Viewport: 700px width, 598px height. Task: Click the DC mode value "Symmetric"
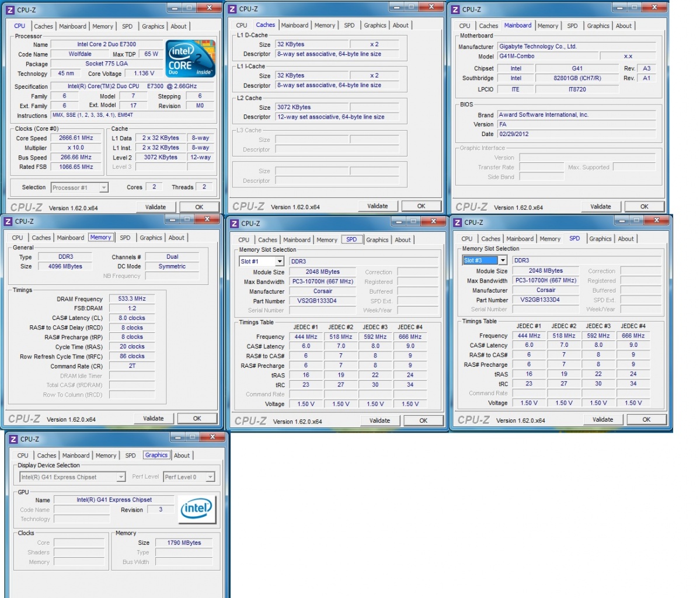pyautogui.click(x=172, y=266)
